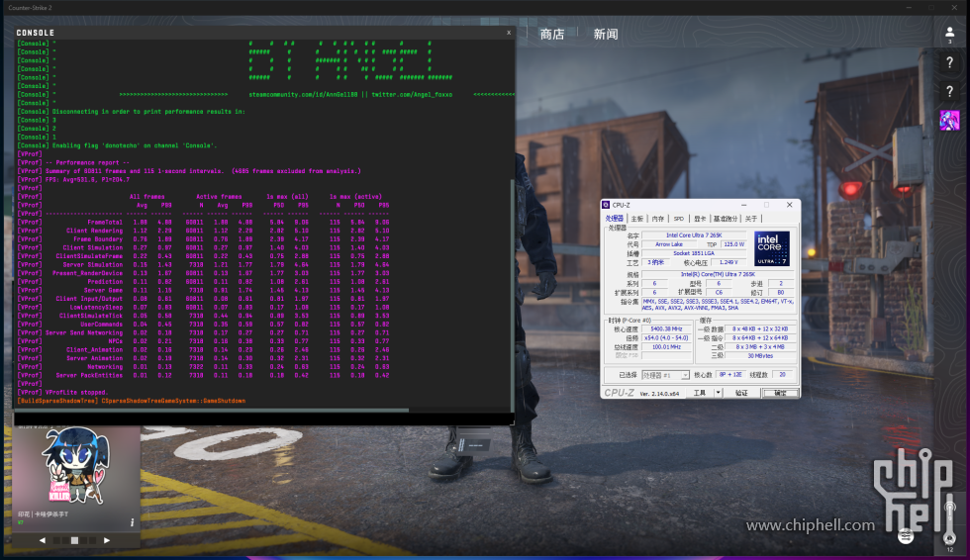Close the console panel with X
This screenshot has width=970, height=560.
coord(509,32)
